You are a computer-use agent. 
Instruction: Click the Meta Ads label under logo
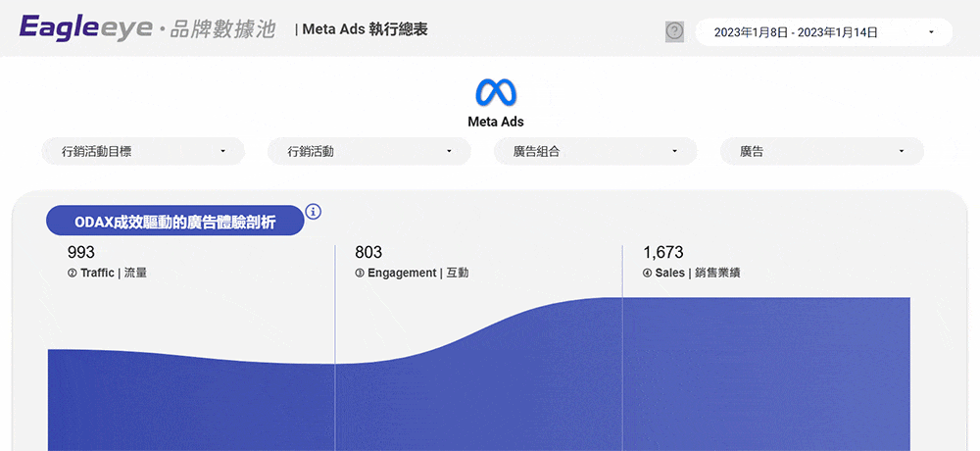click(496, 122)
